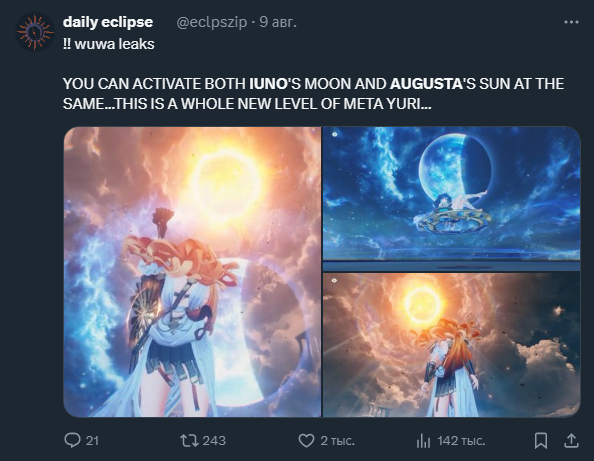Image resolution: width=594 pixels, height=461 pixels.
Task: Open daily eclipse profile avatar
Action: click(35, 31)
